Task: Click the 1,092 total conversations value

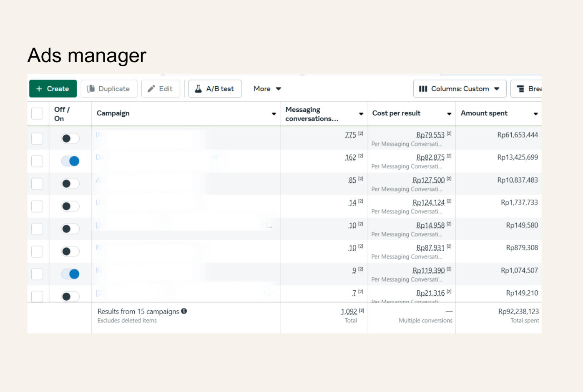Action: [349, 312]
